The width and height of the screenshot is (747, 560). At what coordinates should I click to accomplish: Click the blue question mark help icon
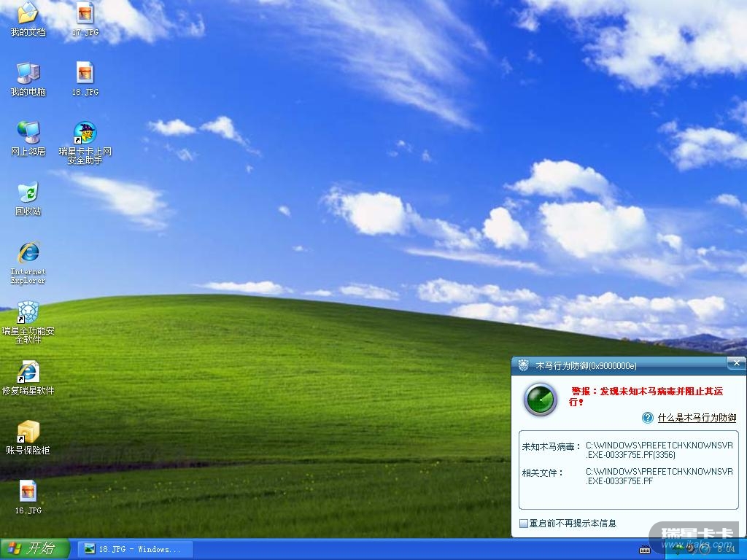pyautogui.click(x=648, y=418)
